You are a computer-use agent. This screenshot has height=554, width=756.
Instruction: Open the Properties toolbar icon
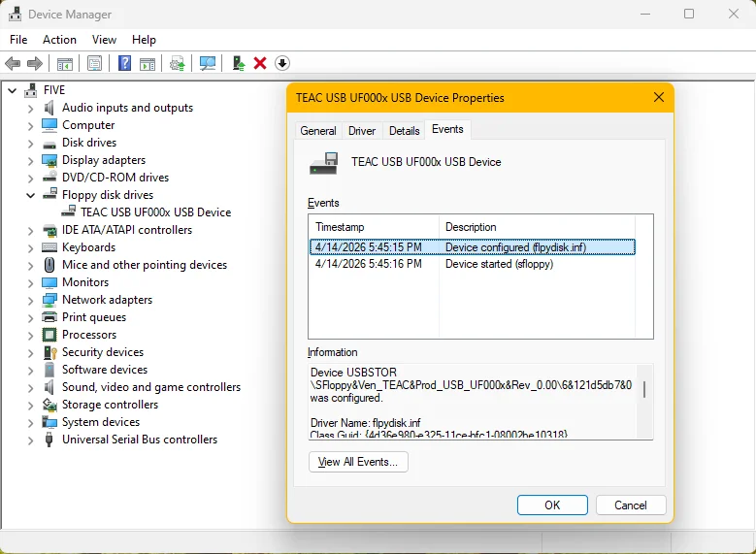point(94,63)
